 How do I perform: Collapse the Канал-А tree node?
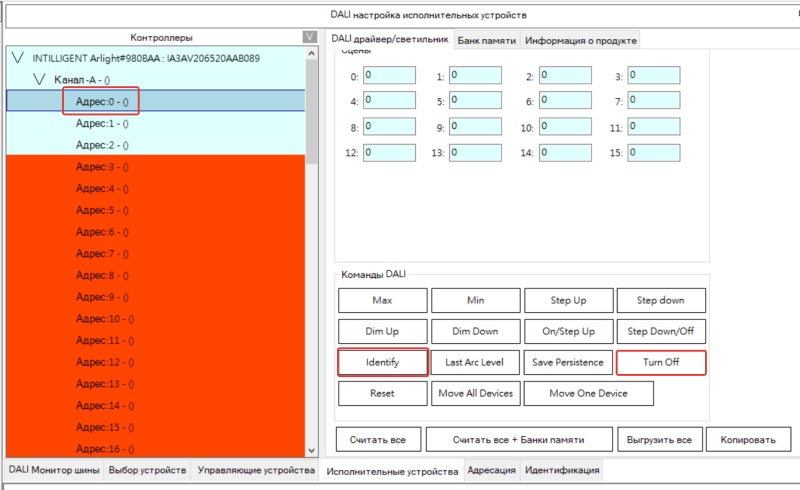(39, 79)
